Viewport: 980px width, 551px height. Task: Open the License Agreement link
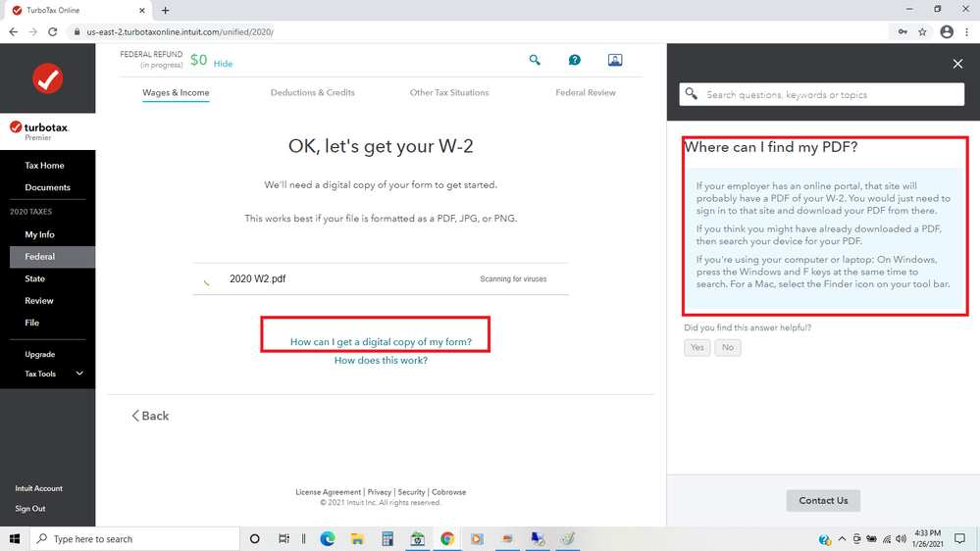[328, 492]
